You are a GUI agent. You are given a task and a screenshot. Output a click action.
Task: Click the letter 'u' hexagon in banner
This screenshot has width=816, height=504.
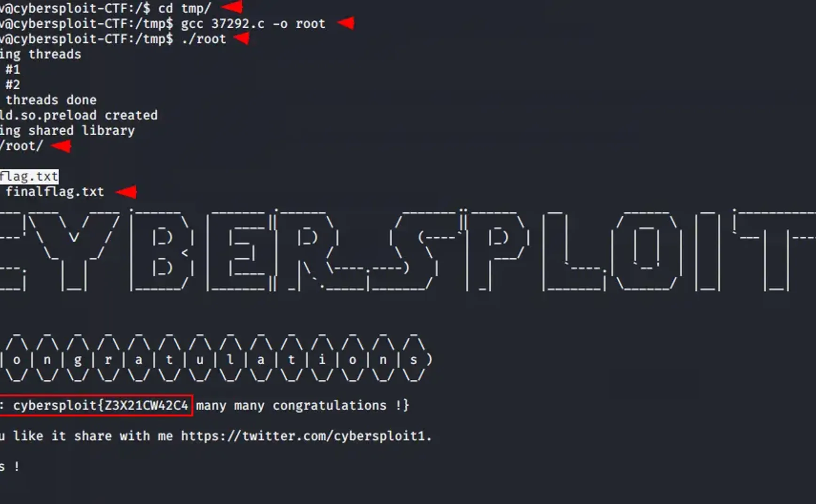click(200, 360)
